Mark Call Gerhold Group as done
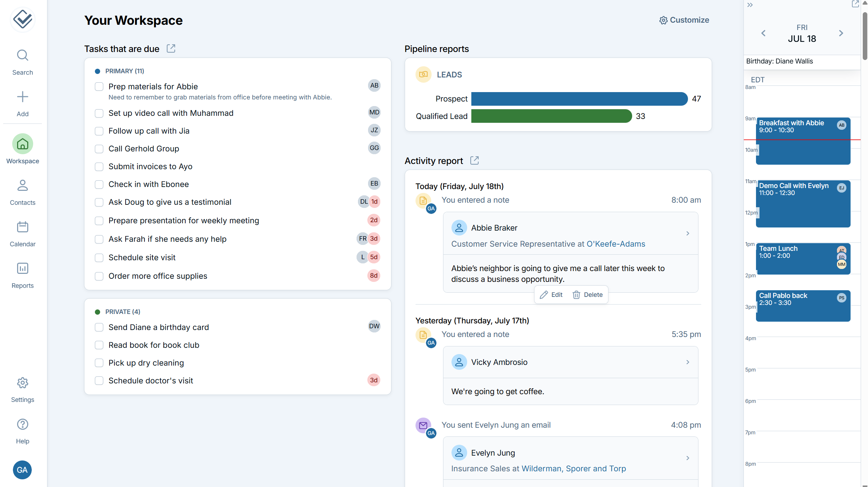The width and height of the screenshot is (868, 487). (x=99, y=149)
